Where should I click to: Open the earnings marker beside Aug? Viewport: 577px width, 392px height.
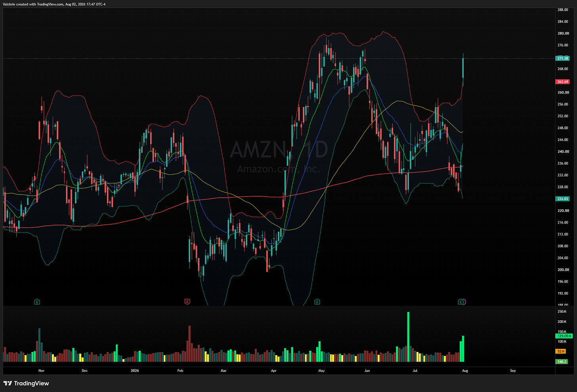(460, 302)
